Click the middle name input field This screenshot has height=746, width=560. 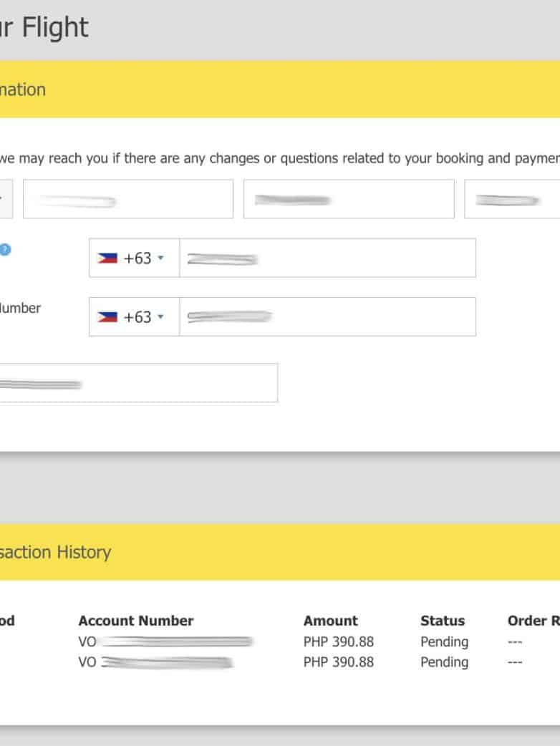[x=348, y=198]
